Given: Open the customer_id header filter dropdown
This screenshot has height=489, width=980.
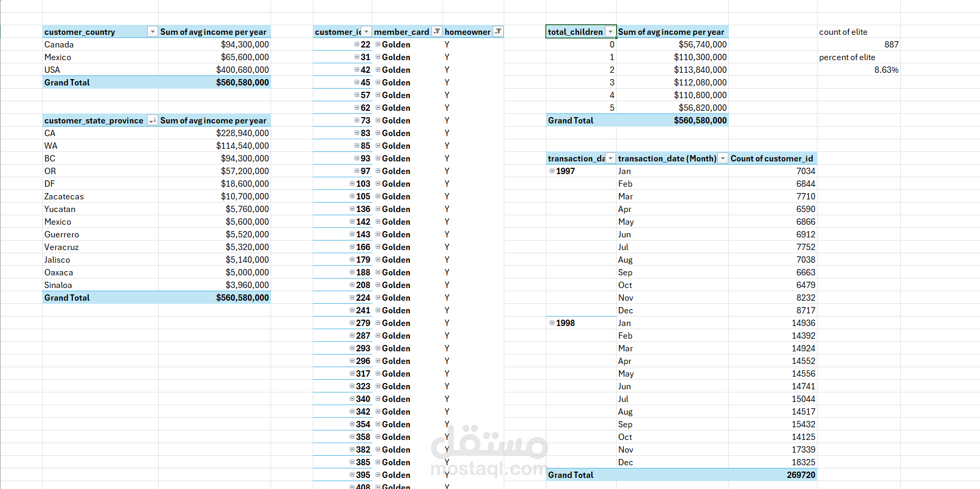Looking at the screenshot, I should 367,32.
